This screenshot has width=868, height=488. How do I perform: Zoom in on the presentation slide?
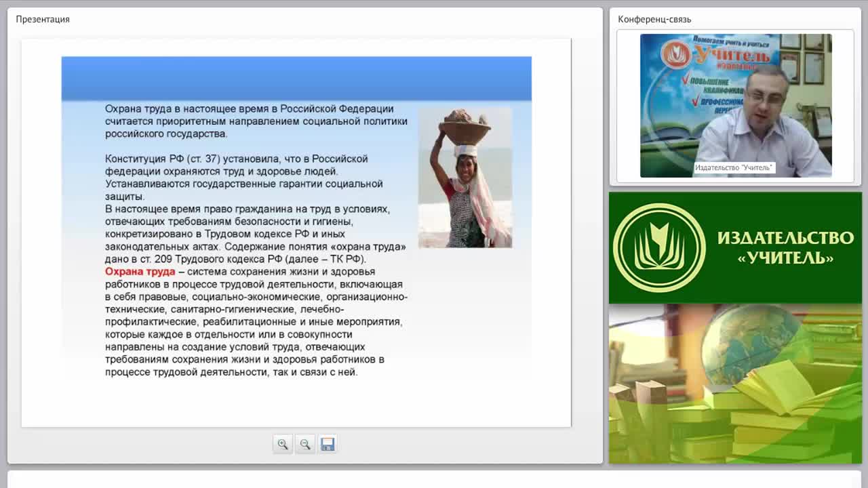click(x=283, y=444)
